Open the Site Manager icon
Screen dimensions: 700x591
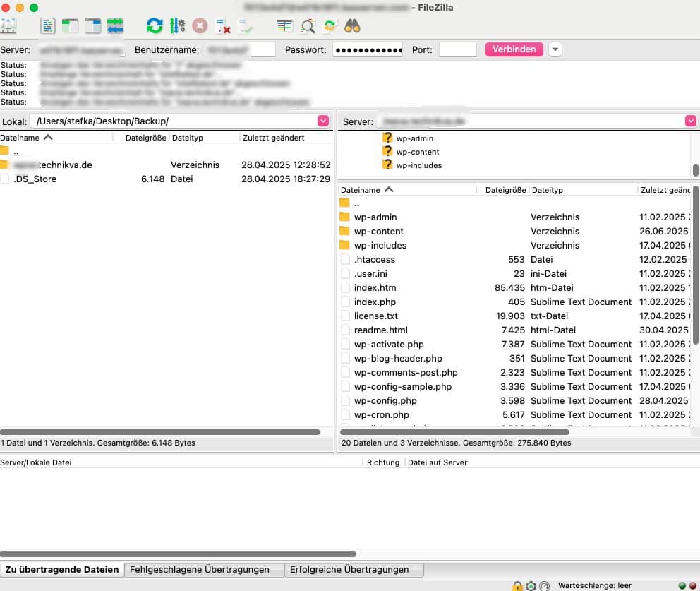pyautogui.click(x=8, y=27)
